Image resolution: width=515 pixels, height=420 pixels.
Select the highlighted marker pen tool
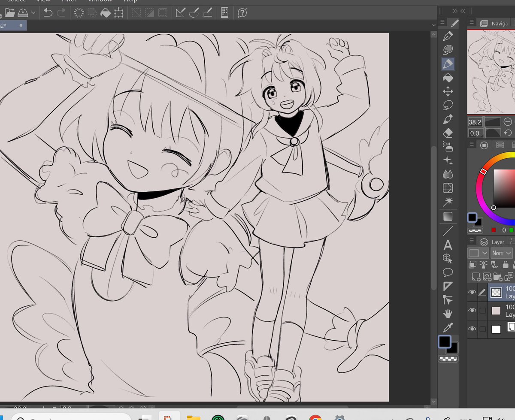pos(448,64)
